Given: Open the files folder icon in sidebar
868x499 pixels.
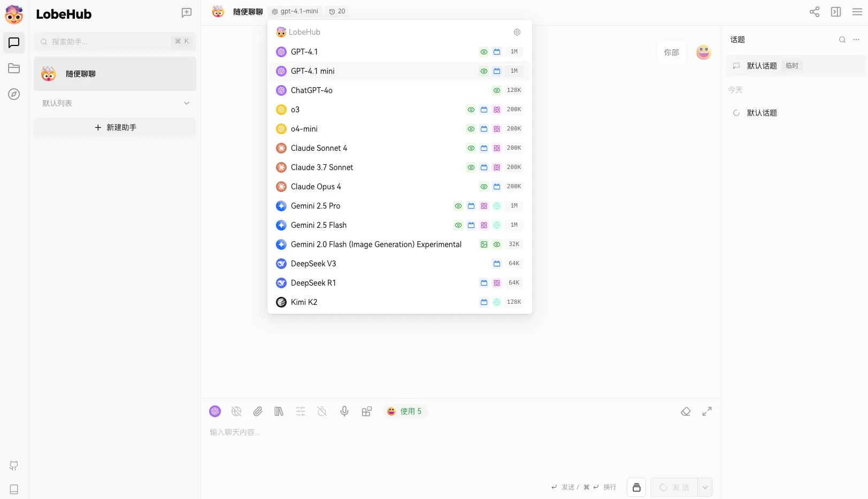Looking at the screenshot, I should [14, 68].
